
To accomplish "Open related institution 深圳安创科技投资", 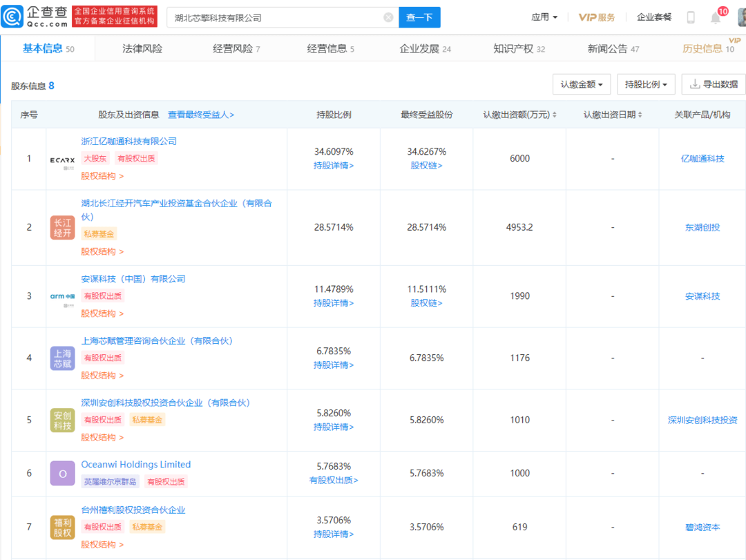I will point(702,420).
